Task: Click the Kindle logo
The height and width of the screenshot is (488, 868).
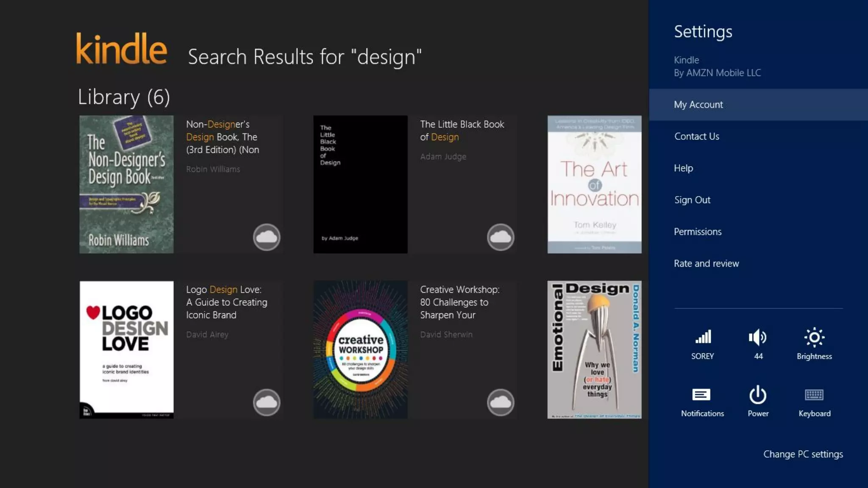Action: point(122,49)
